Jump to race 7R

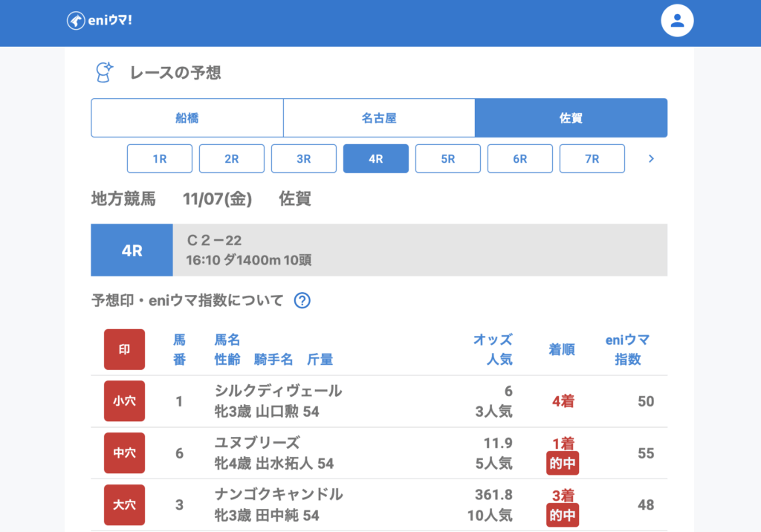coord(592,159)
